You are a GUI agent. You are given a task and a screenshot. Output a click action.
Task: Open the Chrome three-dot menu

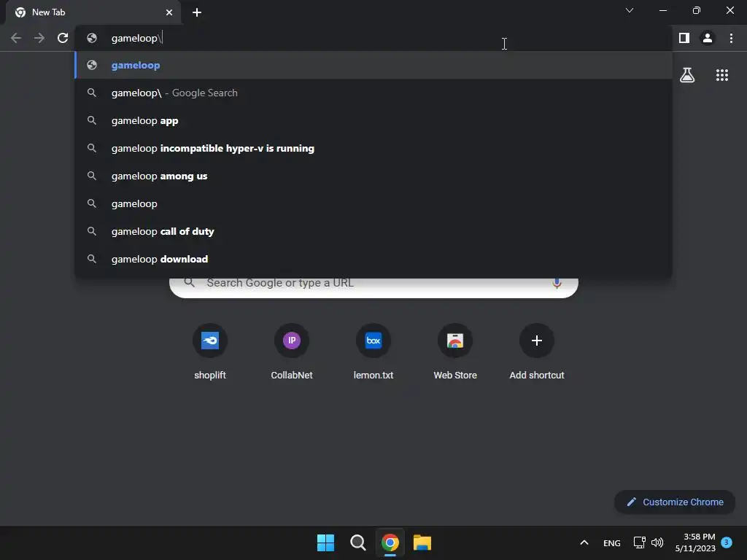pyautogui.click(x=731, y=38)
